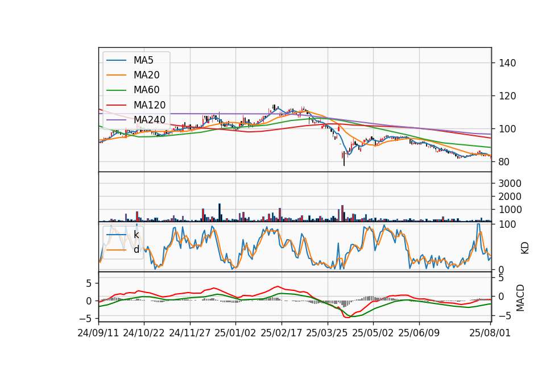Click the 80 price axis tick
546x392 pixels.
coord(504,162)
